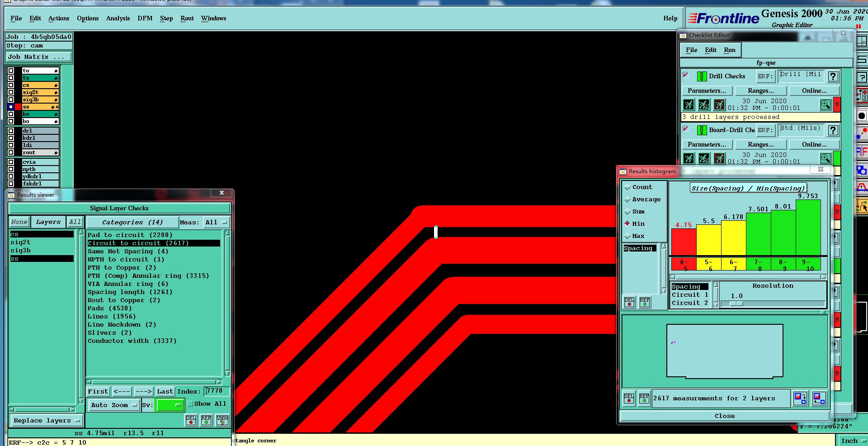Run Drill Checks on all features

689,105
